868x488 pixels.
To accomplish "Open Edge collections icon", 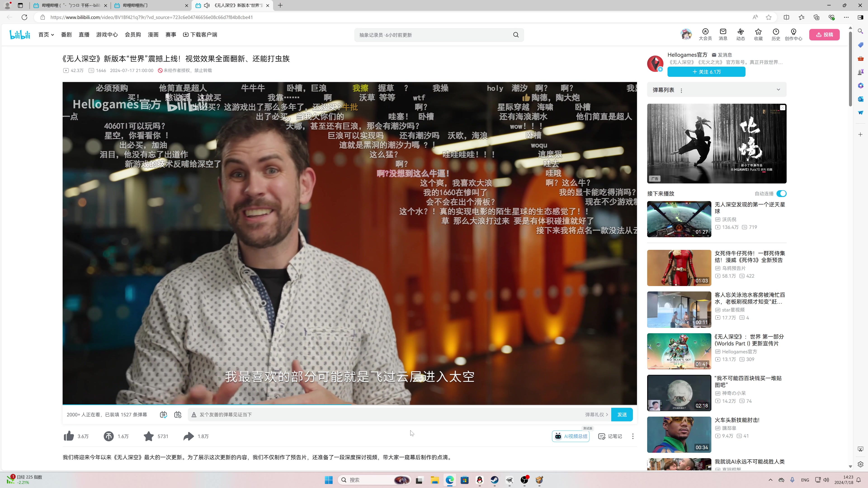I will tap(816, 17).
